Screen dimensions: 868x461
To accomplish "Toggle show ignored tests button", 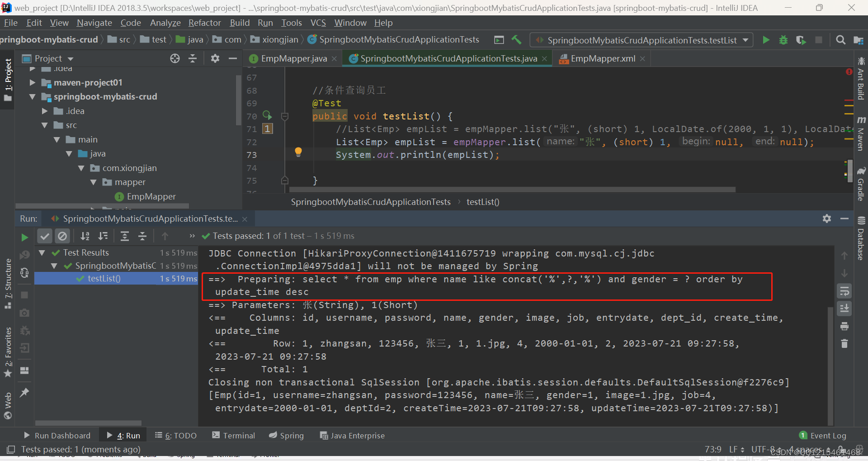I will click(62, 236).
